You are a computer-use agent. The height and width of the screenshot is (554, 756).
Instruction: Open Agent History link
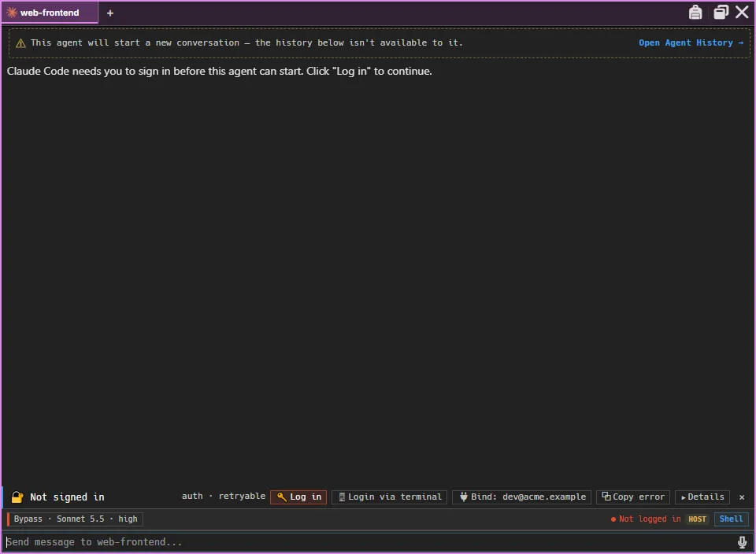click(691, 42)
